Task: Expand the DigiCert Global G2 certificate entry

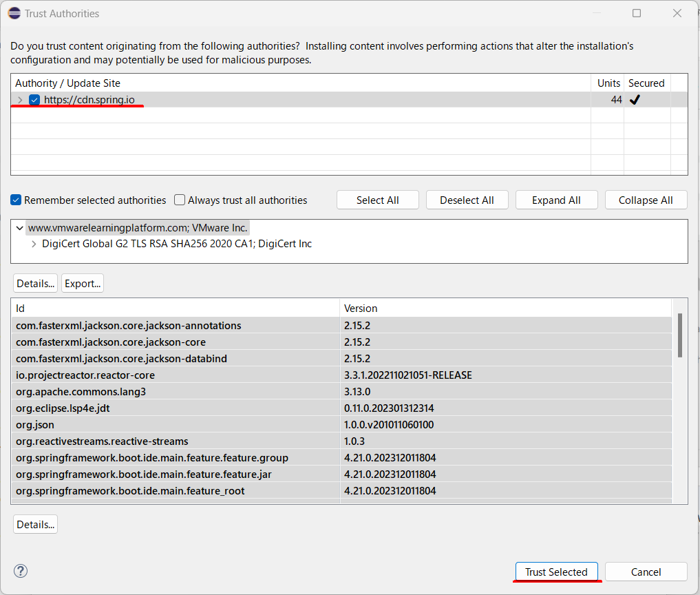Action: (33, 243)
